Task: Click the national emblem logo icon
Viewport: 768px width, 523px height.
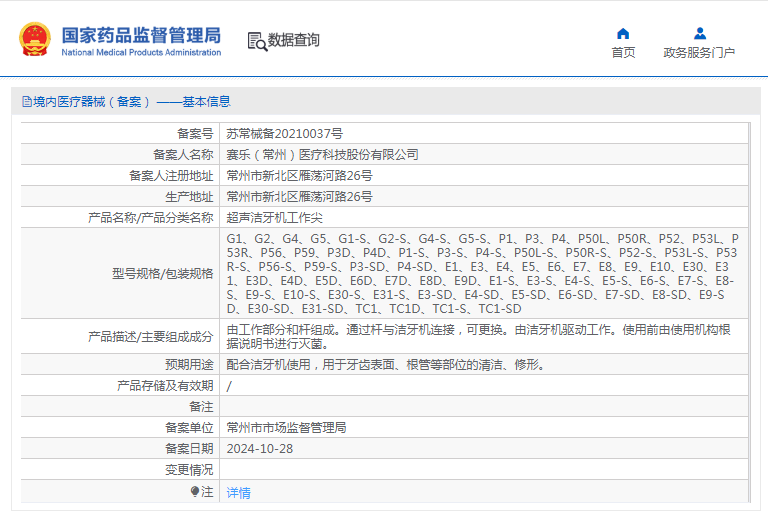Action: click(x=35, y=39)
